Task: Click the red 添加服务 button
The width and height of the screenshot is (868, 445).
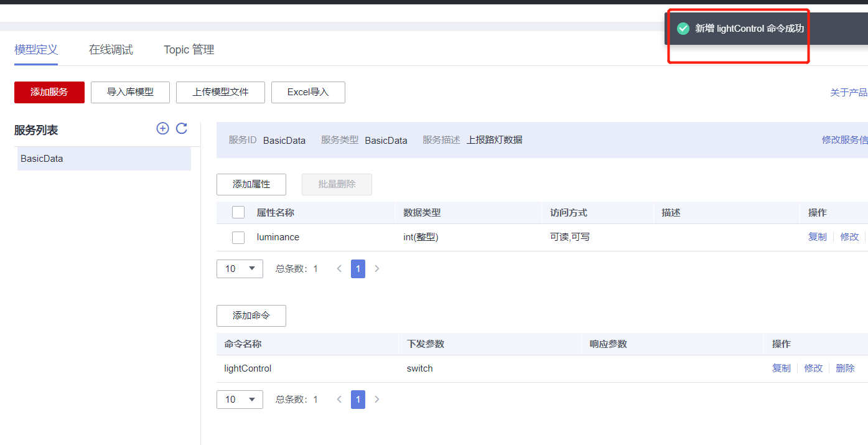Action: (49, 92)
